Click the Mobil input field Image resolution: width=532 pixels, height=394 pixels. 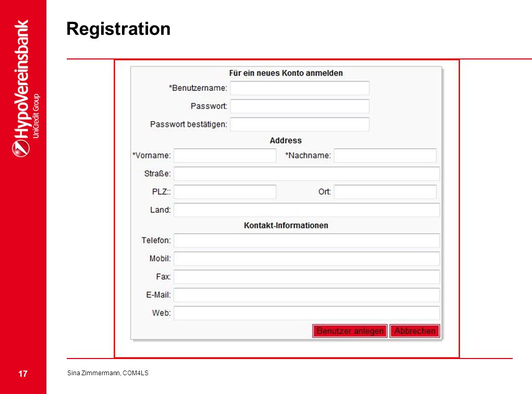(x=307, y=259)
